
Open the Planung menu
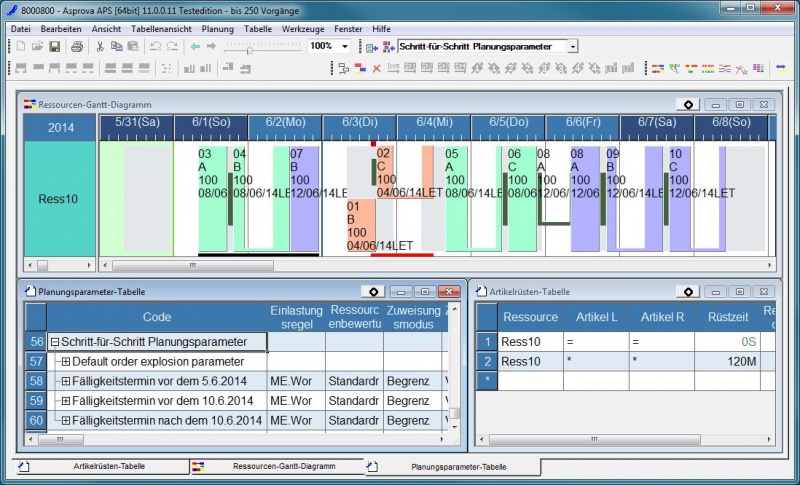(x=217, y=29)
